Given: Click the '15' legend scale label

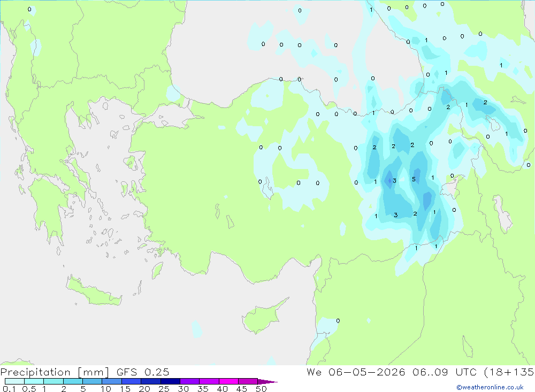Looking at the screenshot, I should [x=125, y=389].
